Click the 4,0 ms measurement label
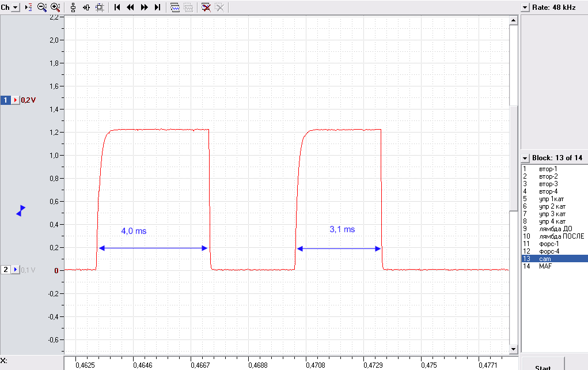 click(x=134, y=231)
